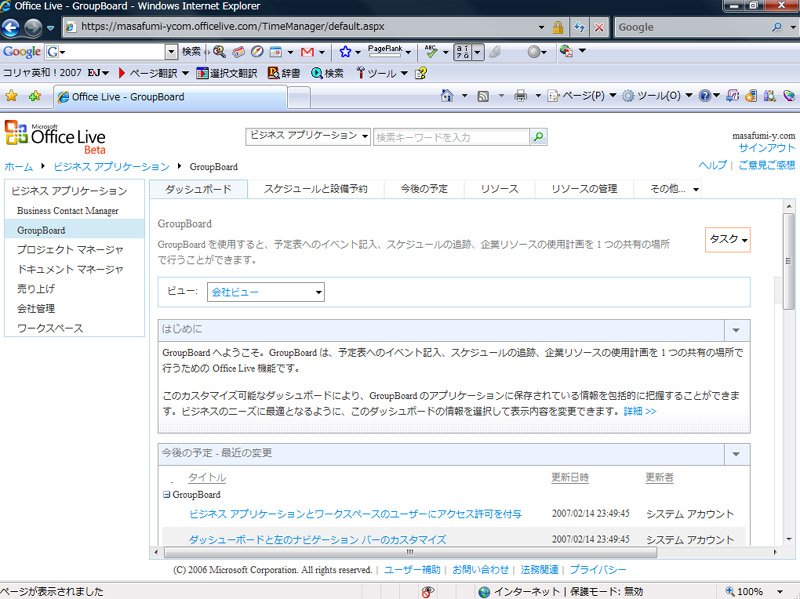
Task: Click the red Stop loading icon
Action: [599, 27]
